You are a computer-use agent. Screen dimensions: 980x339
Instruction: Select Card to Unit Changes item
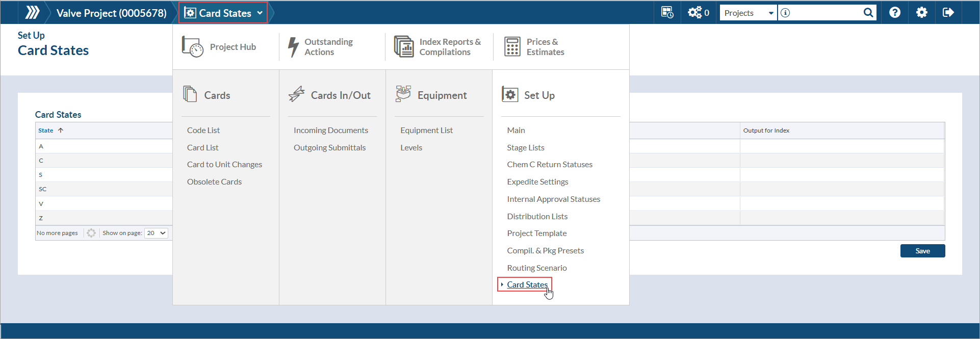(224, 165)
